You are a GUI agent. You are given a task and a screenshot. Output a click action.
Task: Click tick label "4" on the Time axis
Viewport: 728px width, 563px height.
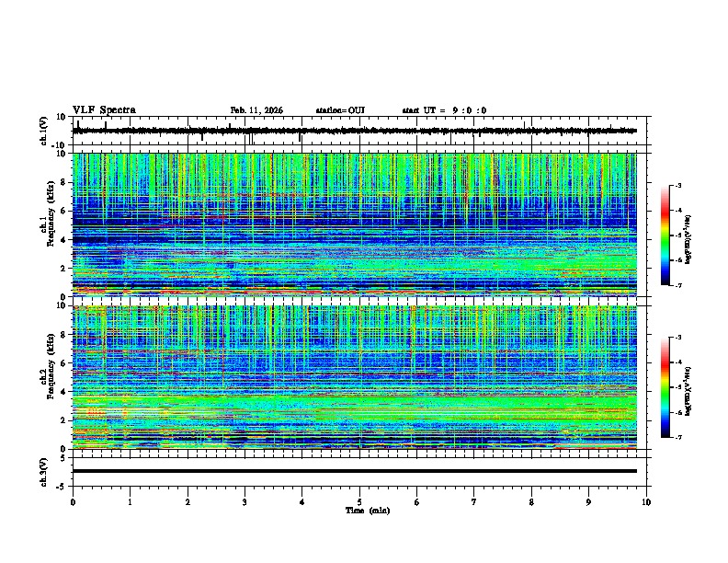pyautogui.click(x=302, y=502)
